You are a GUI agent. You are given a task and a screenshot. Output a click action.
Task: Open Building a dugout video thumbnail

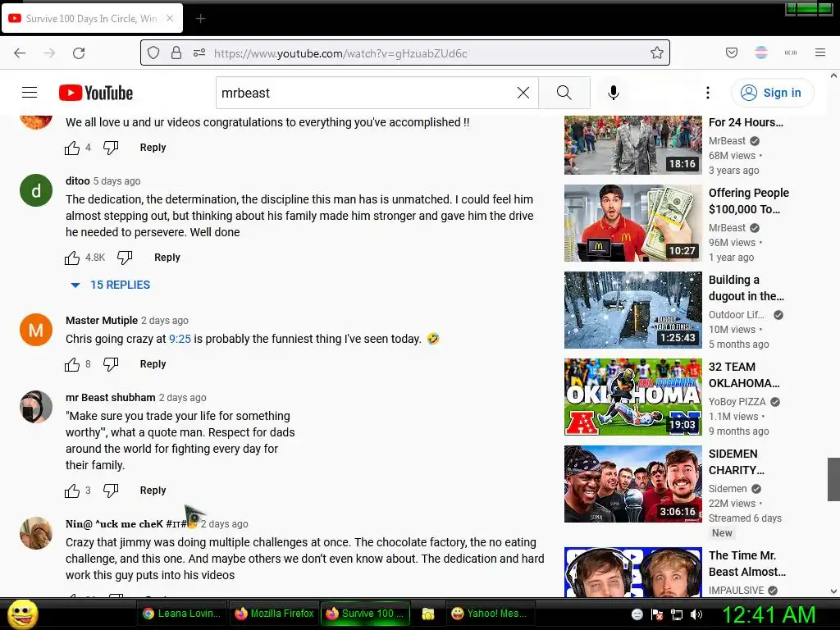tap(632, 309)
